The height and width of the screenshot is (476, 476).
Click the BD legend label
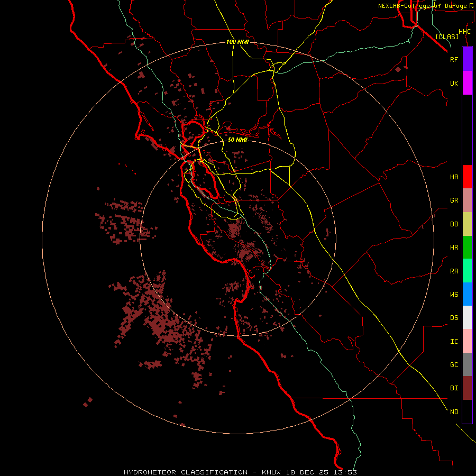point(454,224)
